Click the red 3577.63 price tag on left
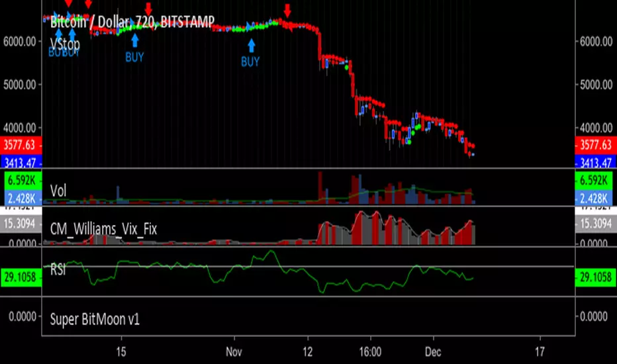617x364 pixels. tap(21, 145)
